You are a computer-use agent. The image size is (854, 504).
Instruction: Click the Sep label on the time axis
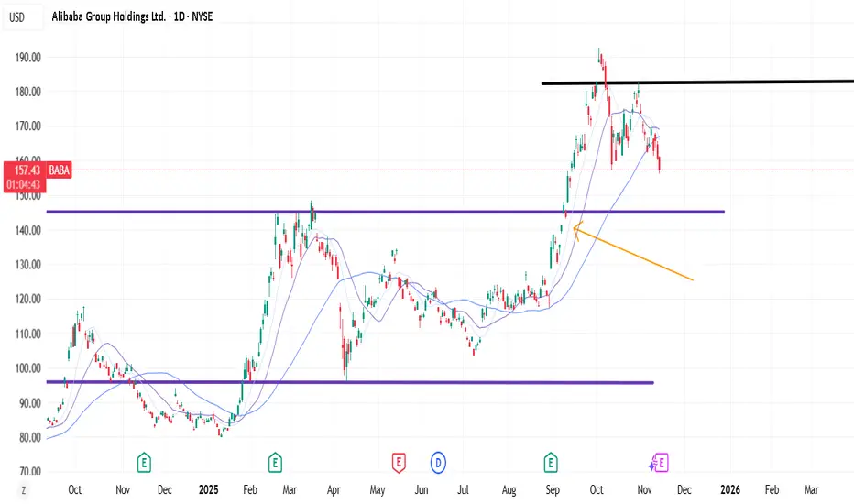553,490
